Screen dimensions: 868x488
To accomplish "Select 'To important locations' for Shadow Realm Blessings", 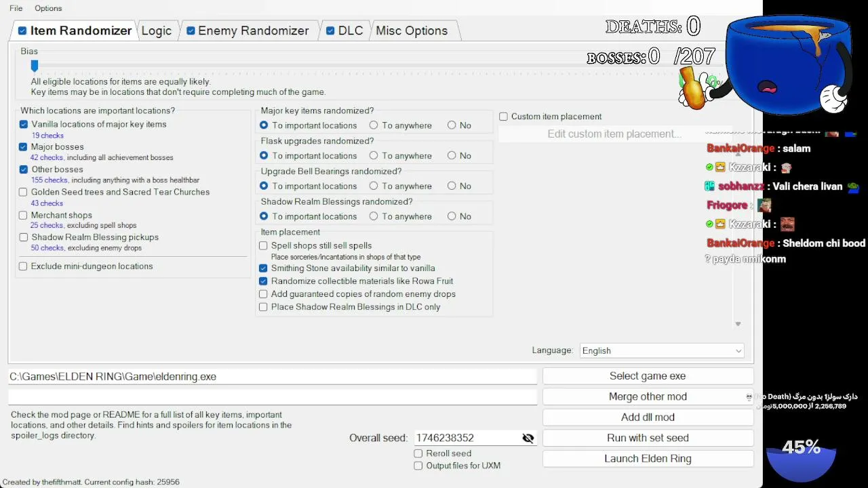I will point(264,216).
